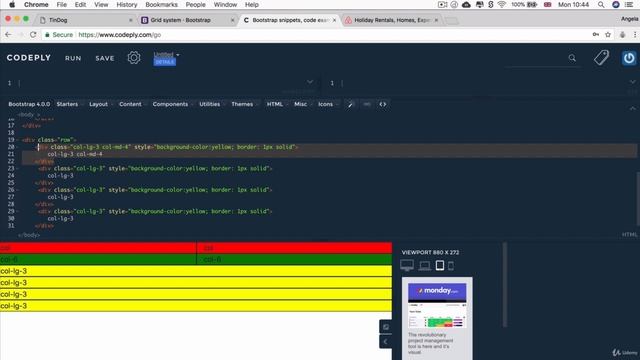Click the tag icon in Codeply header
Image resolution: width=640 pixels, height=360 pixels.
(x=601, y=58)
